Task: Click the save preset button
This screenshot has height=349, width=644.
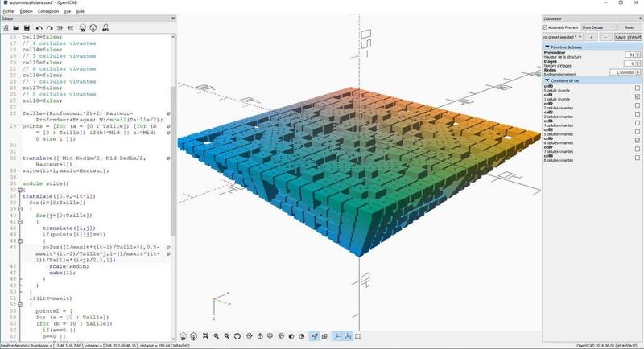Action: 628,37
